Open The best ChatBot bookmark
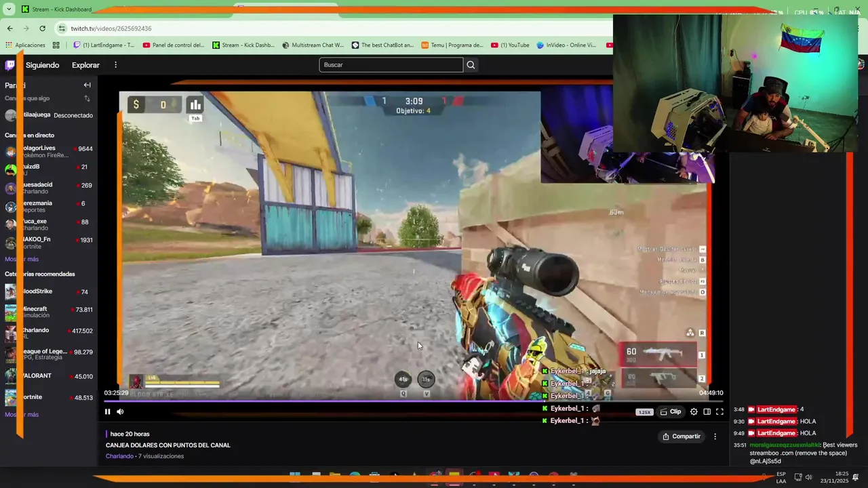868x488 pixels. point(382,45)
